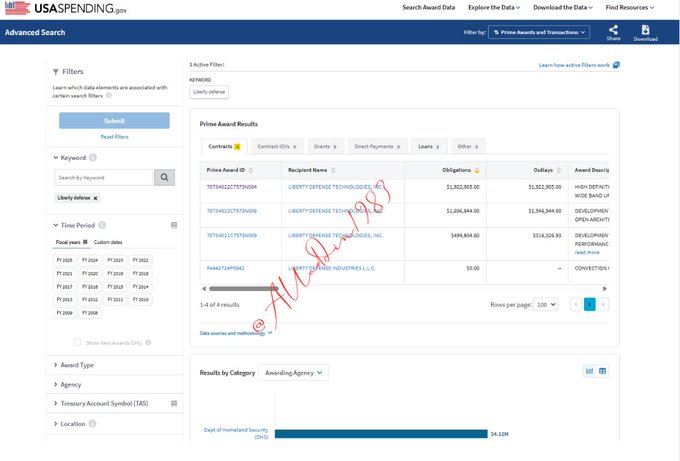Open the Awarding Agency category dropdown
Image resolution: width=680 pixels, height=461 pixels.
click(x=293, y=373)
